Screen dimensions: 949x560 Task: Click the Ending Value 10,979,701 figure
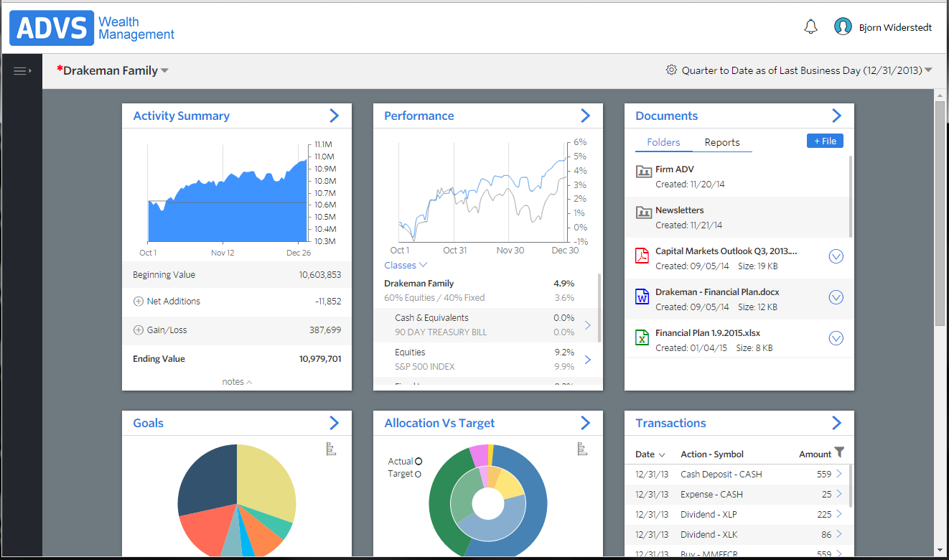(320, 359)
